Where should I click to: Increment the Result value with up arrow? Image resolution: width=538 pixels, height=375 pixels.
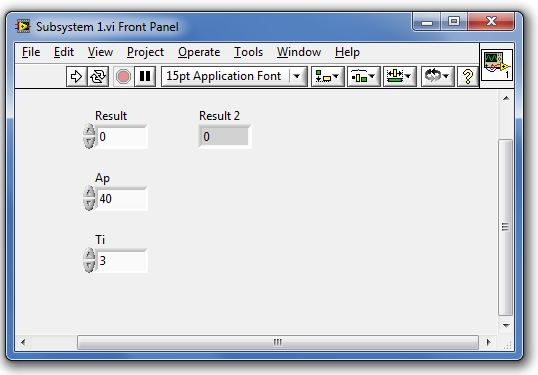coord(89,130)
